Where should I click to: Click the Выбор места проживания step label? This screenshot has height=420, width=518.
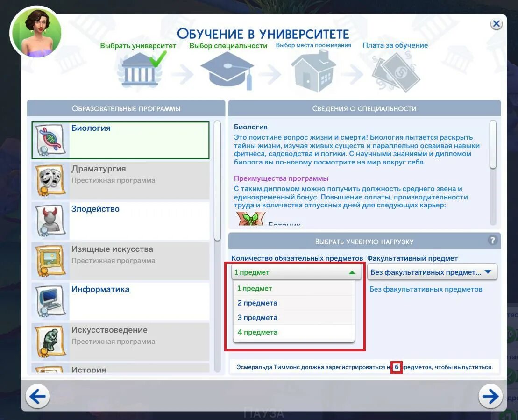[313, 45]
